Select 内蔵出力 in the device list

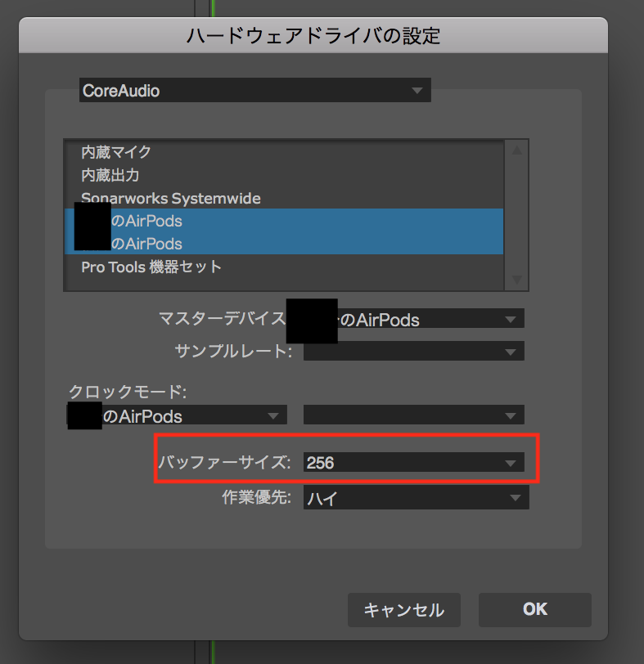tap(110, 175)
